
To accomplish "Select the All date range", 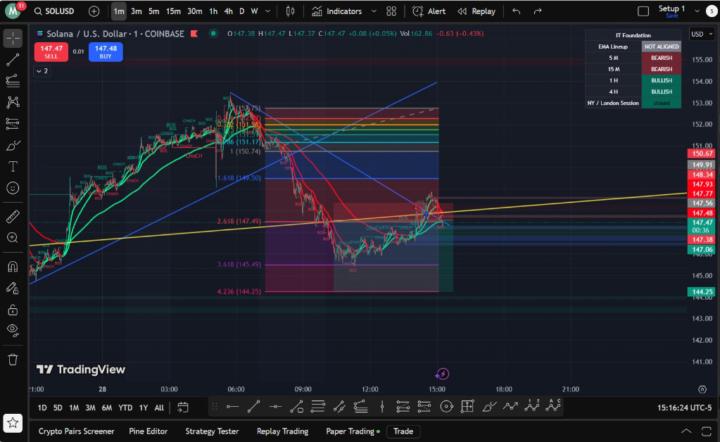I will click(x=159, y=408).
